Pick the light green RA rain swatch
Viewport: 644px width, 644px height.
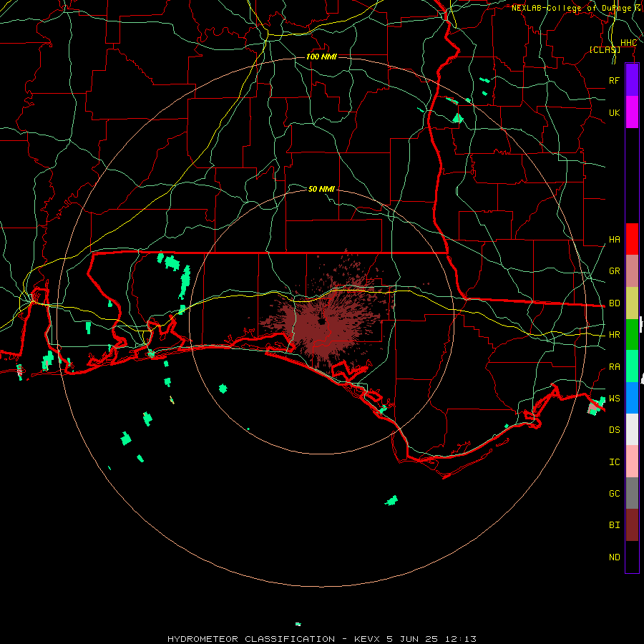(632, 366)
